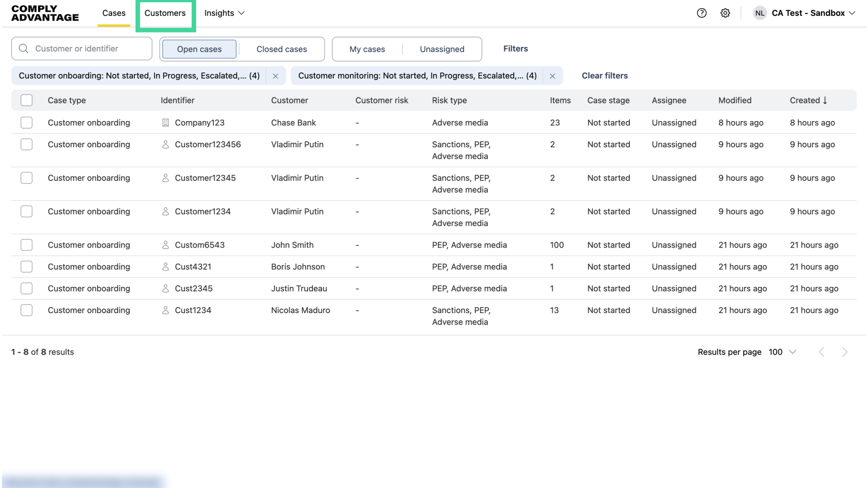
Task: Show Closed cases tab
Action: point(281,49)
